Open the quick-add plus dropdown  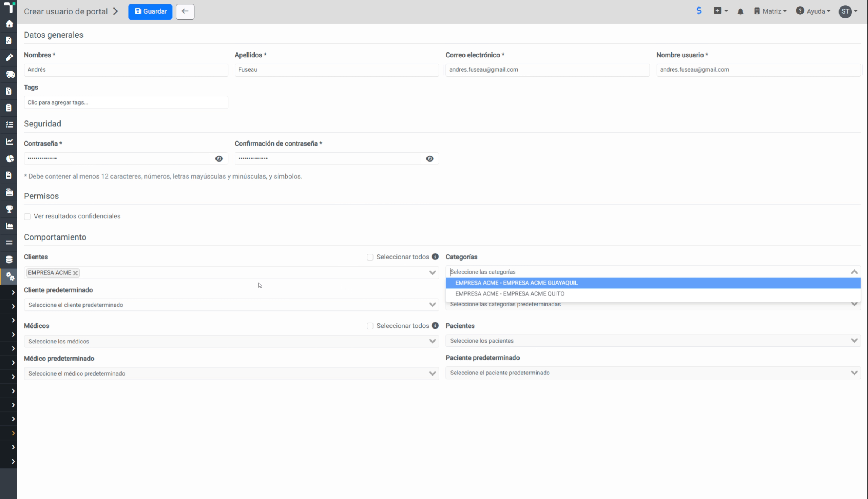721,11
